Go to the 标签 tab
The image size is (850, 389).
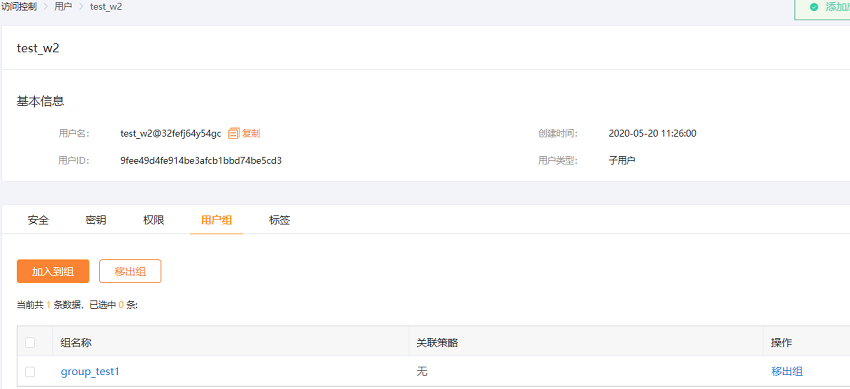point(279,221)
